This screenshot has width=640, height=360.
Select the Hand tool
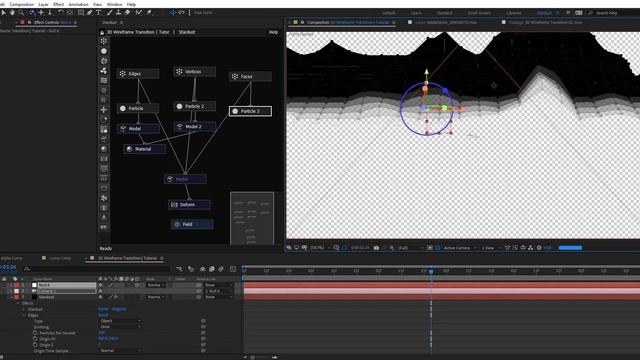(12, 13)
